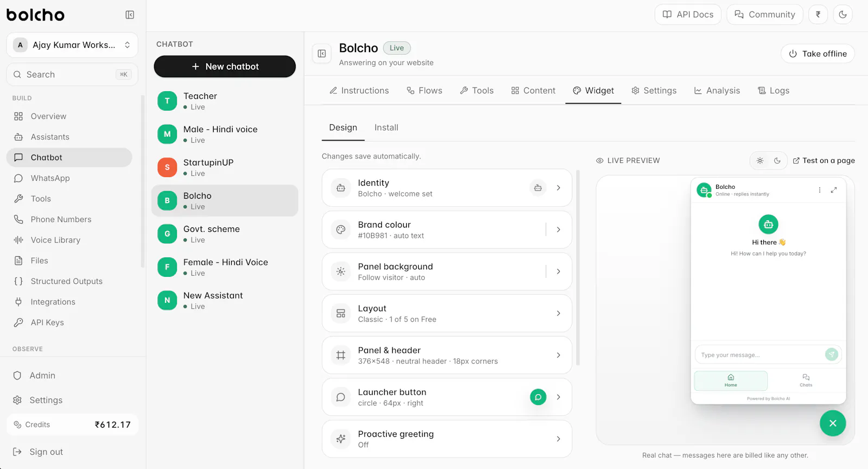Open the currency rupee selector
Viewport: 868px width, 469px height.
point(818,15)
